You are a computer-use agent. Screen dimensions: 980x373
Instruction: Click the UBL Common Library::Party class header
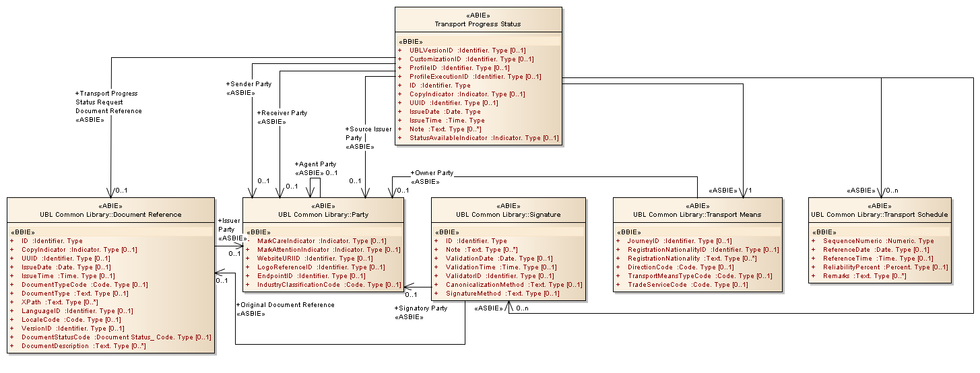tap(323, 215)
